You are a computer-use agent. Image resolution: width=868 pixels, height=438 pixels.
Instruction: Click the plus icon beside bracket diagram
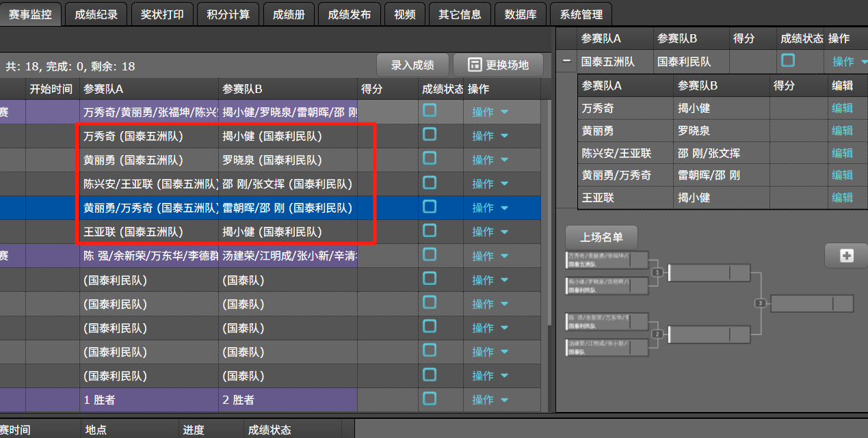tap(847, 256)
